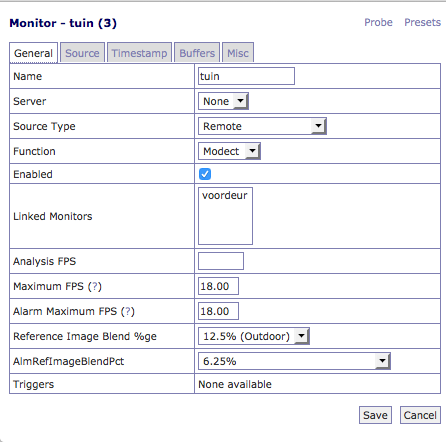This screenshot has height=442, width=446.
Task: Select the General tab
Action: point(34,53)
